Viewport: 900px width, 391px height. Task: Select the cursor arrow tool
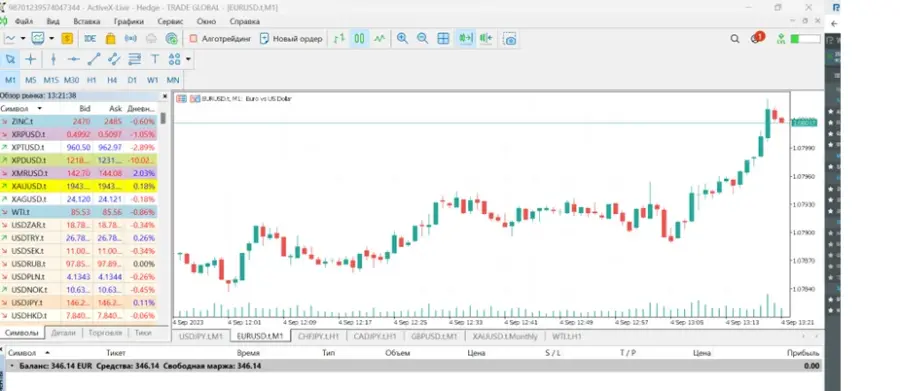pyautogui.click(x=10, y=59)
